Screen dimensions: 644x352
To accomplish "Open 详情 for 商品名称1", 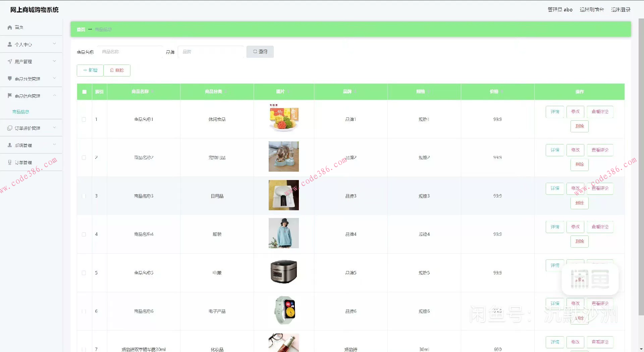I will (555, 112).
